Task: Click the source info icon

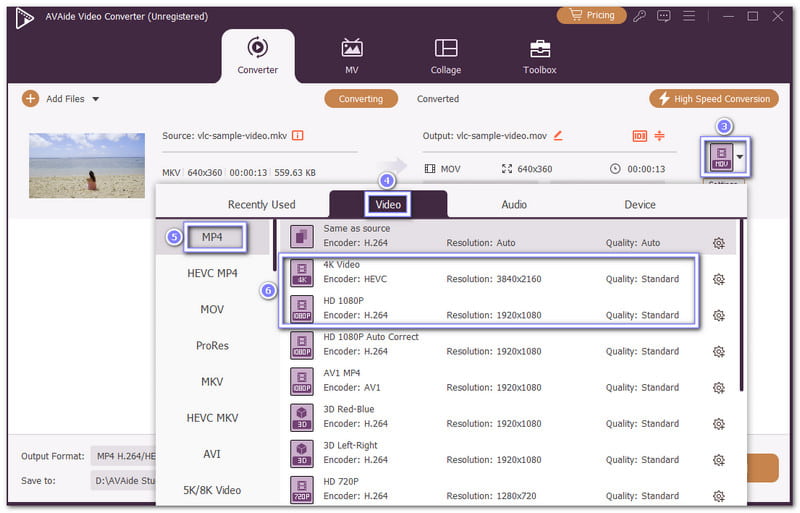Action: (x=297, y=136)
